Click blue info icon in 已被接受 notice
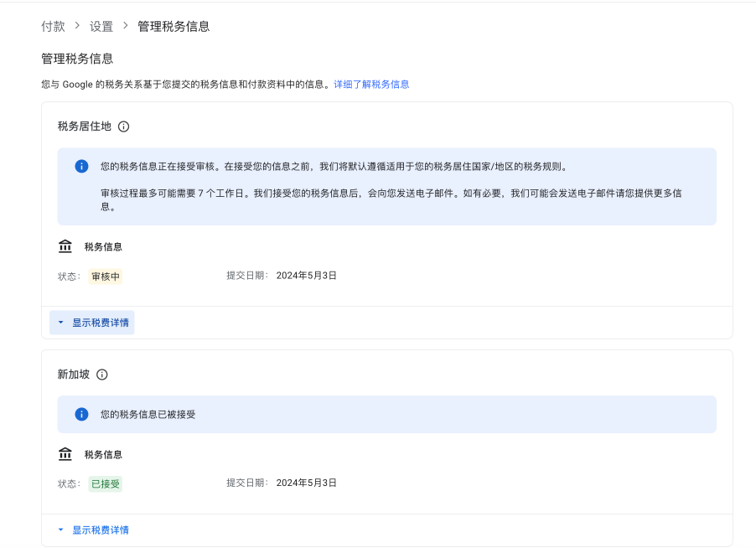The image size is (756, 548). point(81,414)
